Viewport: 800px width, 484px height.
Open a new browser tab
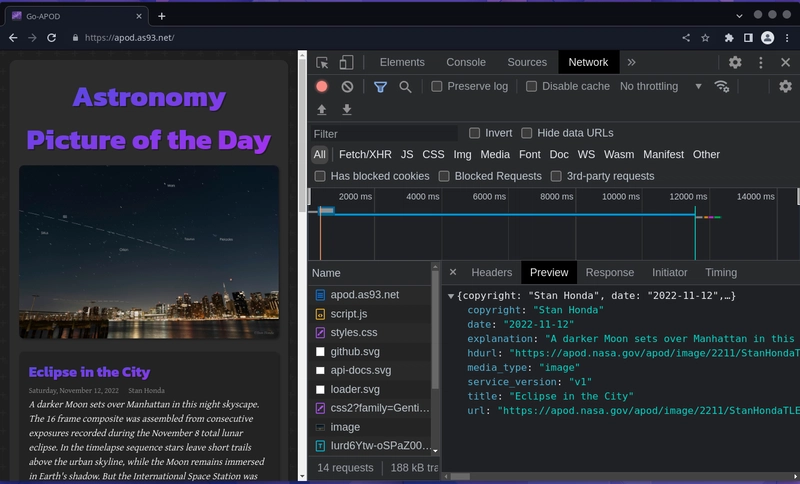[x=162, y=16]
